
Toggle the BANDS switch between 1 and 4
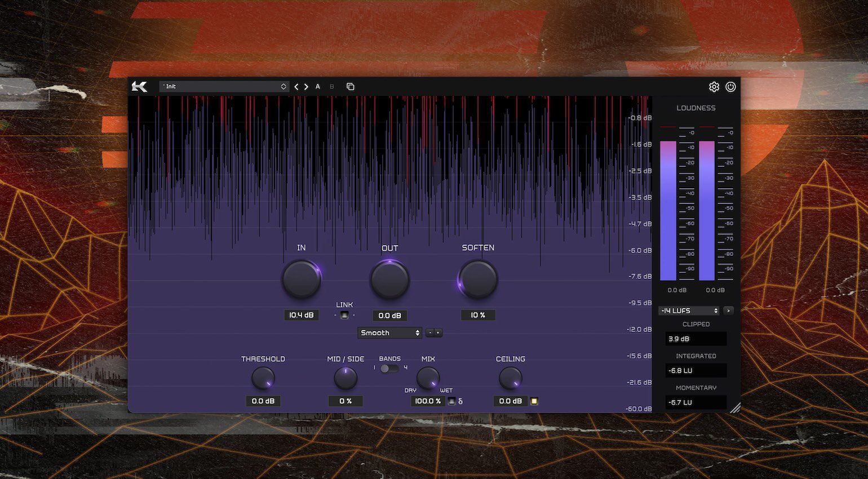389,369
